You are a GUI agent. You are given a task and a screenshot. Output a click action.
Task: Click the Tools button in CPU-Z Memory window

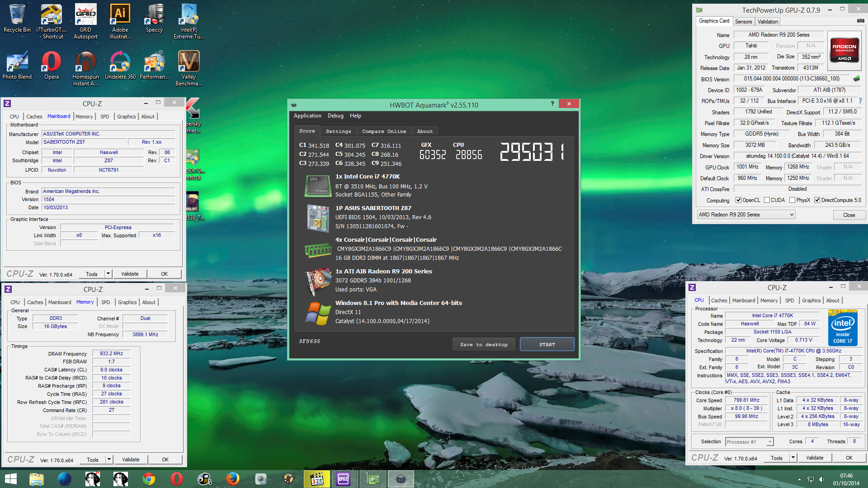[x=93, y=460]
